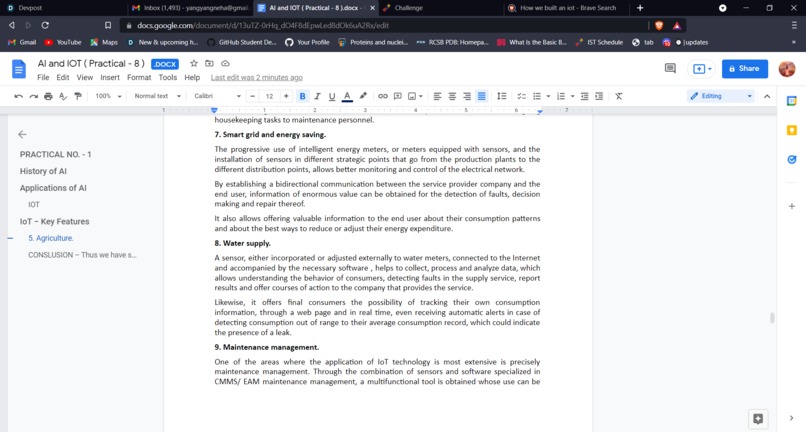
Task: Center align the text
Action: 452,96
